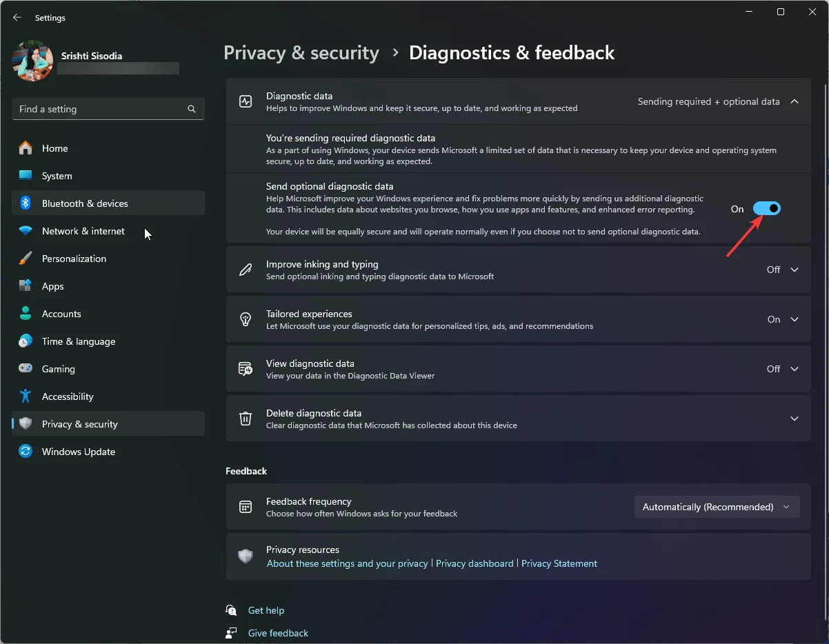Open Feedback frequency dropdown

click(717, 507)
